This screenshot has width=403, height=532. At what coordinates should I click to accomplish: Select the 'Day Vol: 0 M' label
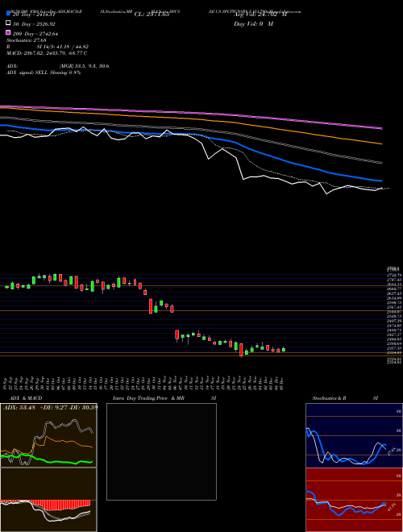(x=253, y=24)
